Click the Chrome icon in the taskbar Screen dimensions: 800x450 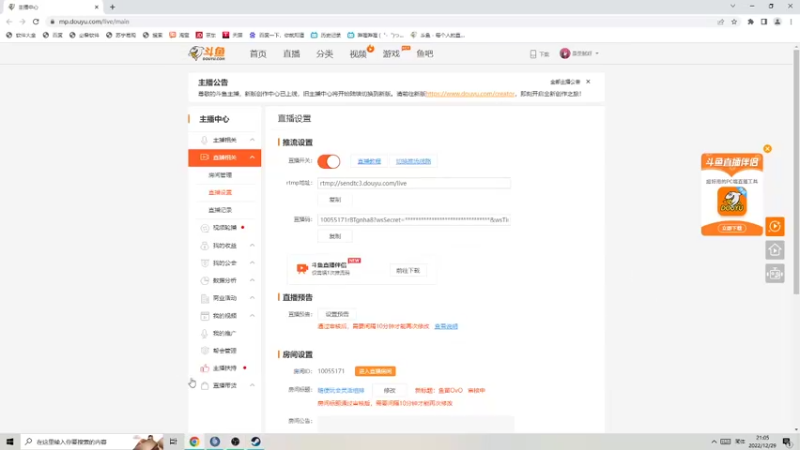tap(194, 442)
